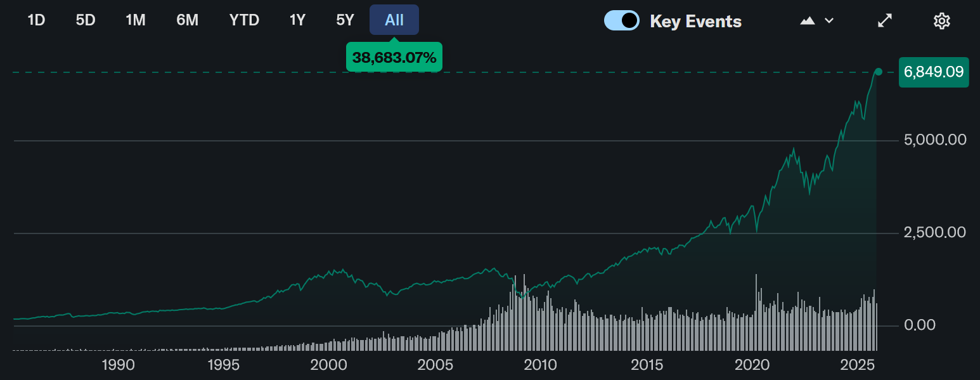This screenshot has height=380, width=980.
Task: Click the 38,683.07% change badge
Action: pos(394,58)
